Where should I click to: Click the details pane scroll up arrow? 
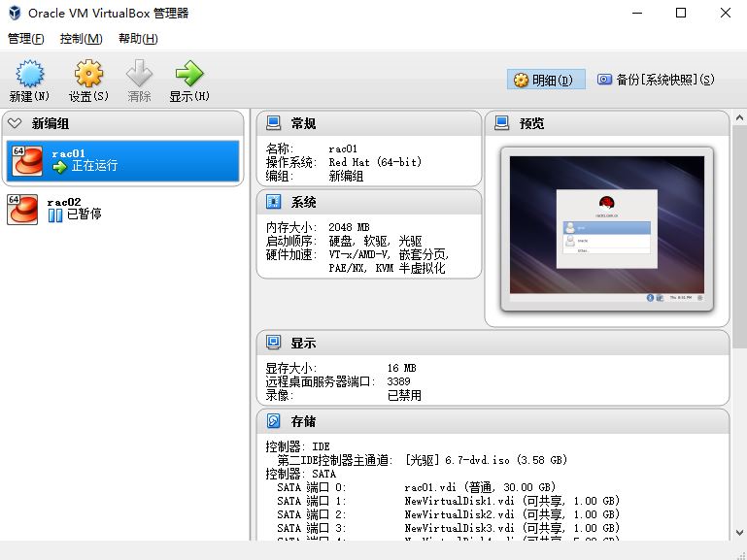[739, 117]
